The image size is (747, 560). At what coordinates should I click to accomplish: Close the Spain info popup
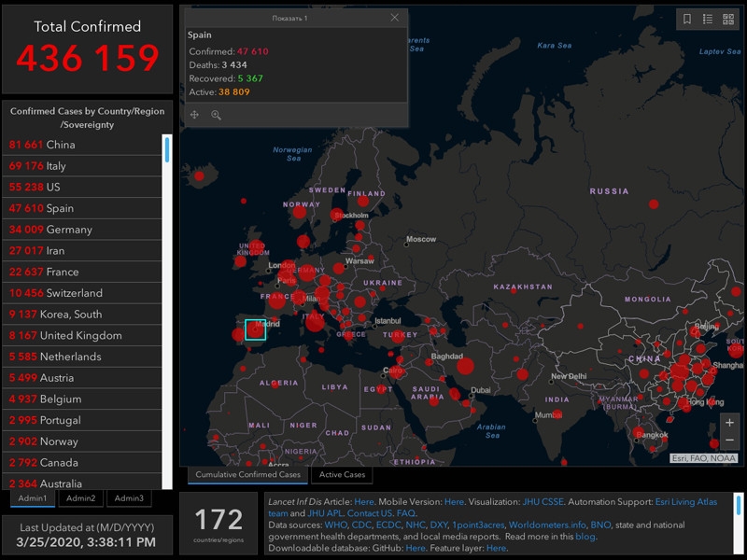point(395,18)
